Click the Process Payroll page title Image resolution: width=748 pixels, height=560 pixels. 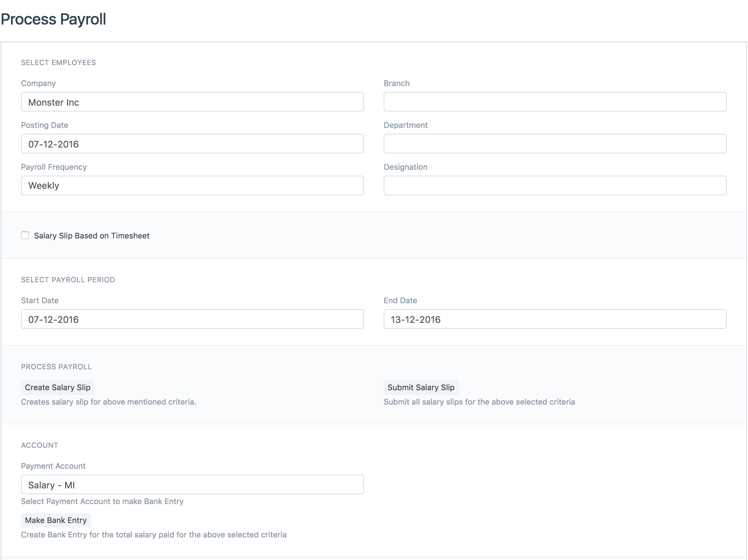pyautogui.click(x=53, y=19)
